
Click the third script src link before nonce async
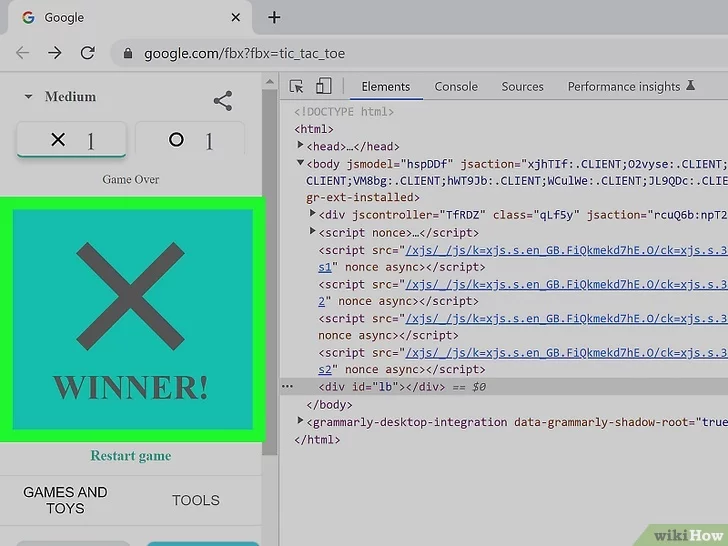pos(566,318)
